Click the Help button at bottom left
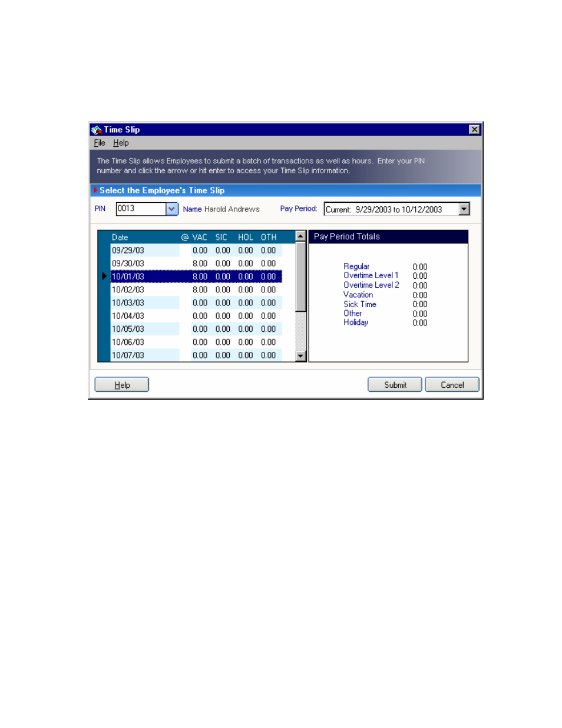This screenshot has width=562, height=728. pos(122,385)
